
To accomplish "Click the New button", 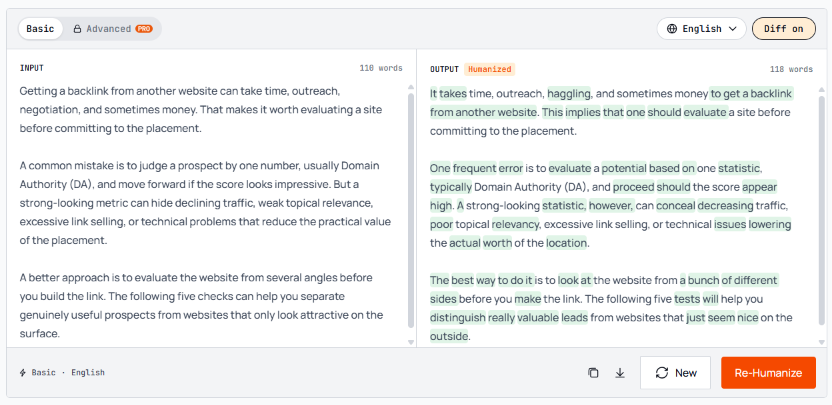I will (675, 373).
